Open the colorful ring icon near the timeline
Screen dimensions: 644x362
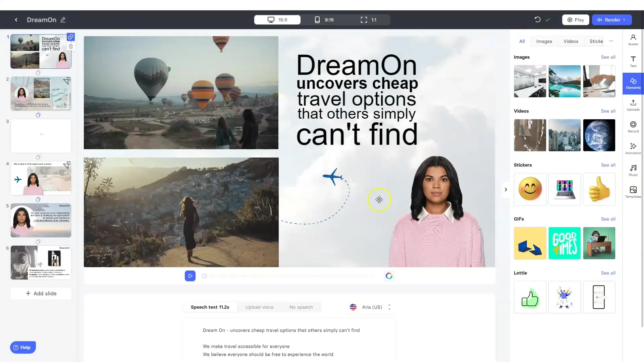pyautogui.click(x=389, y=276)
